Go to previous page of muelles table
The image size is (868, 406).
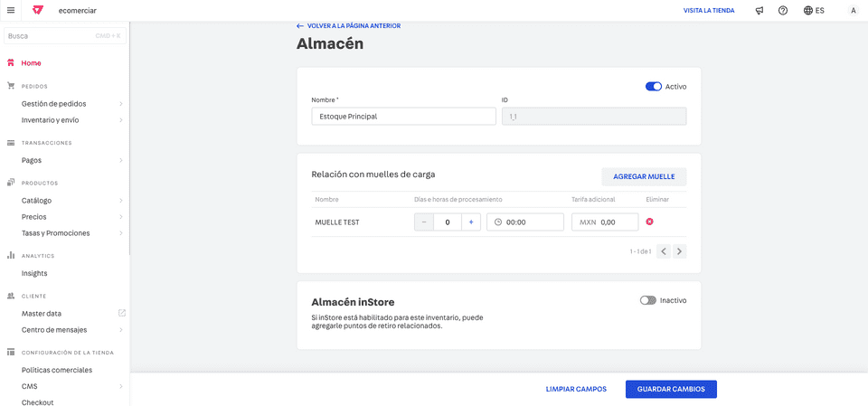pyautogui.click(x=664, y=251)
